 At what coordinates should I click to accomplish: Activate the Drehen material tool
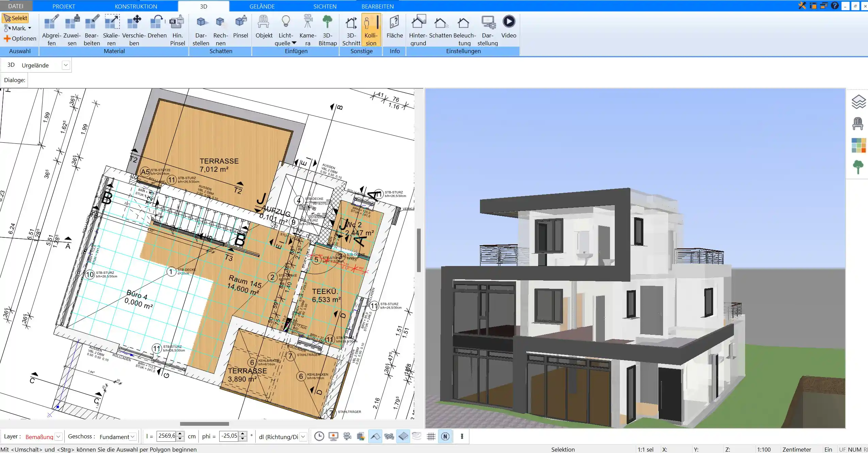click(157, 27)
